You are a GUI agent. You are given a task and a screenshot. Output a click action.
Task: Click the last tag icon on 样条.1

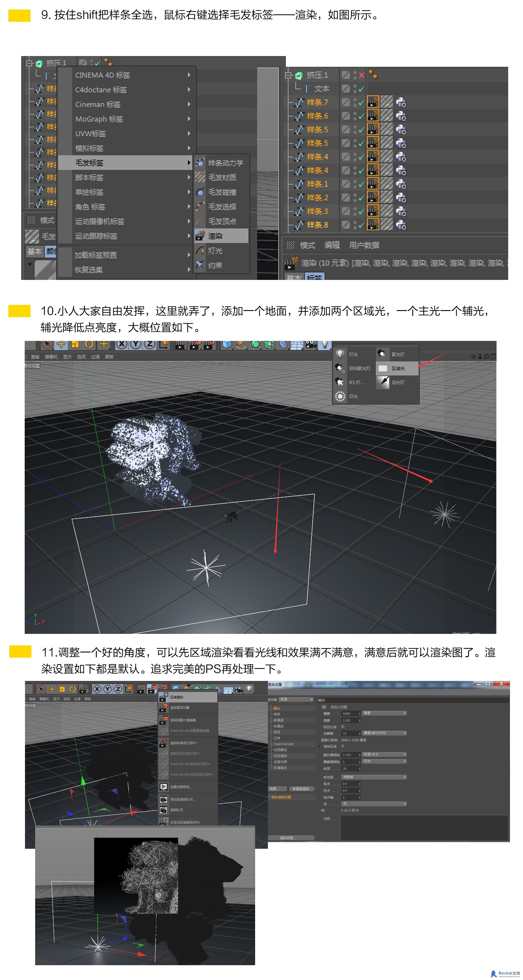[401, 184]
